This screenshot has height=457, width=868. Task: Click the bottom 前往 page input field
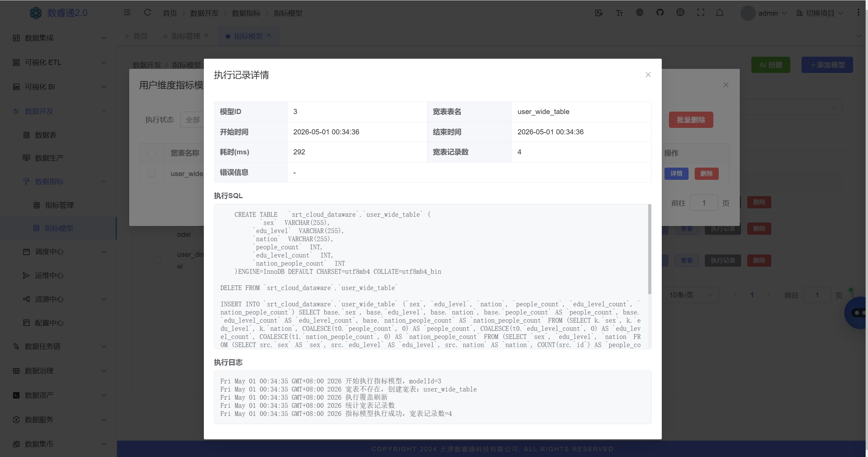pos(817,295)
